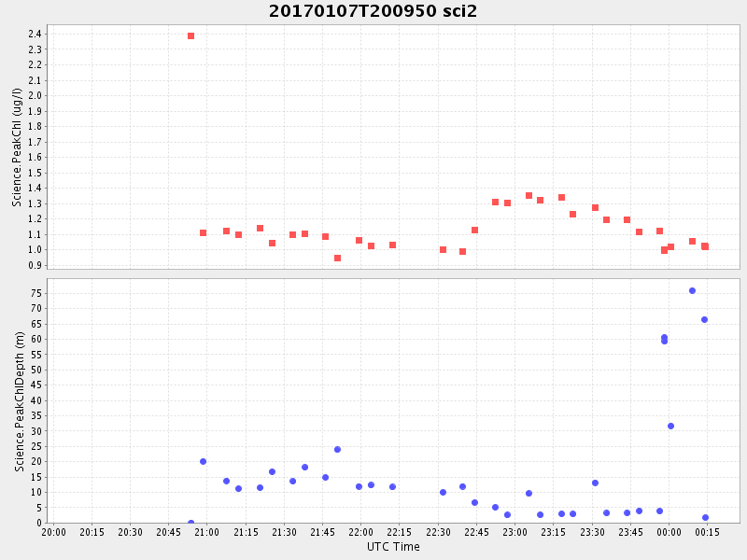Click the blue point at 13 m near 23:30

(x=595, y=483)
